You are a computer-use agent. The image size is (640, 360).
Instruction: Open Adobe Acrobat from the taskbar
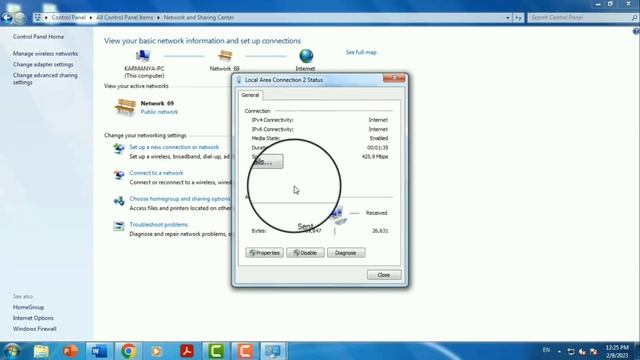click(x=187, y=351)
